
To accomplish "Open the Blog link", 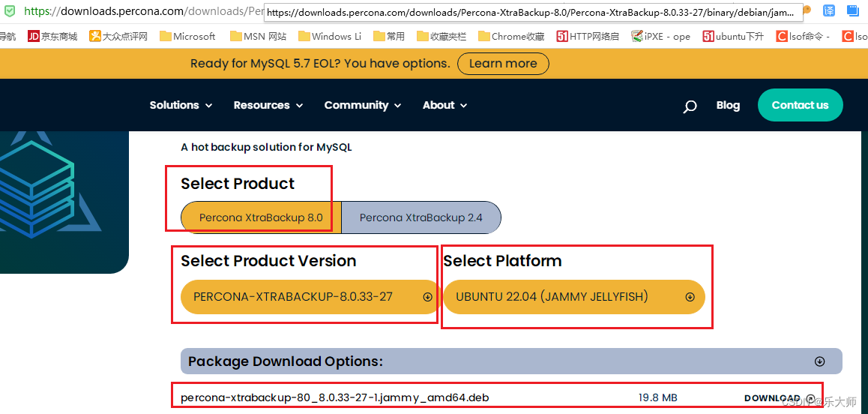I will coord(728,105).
